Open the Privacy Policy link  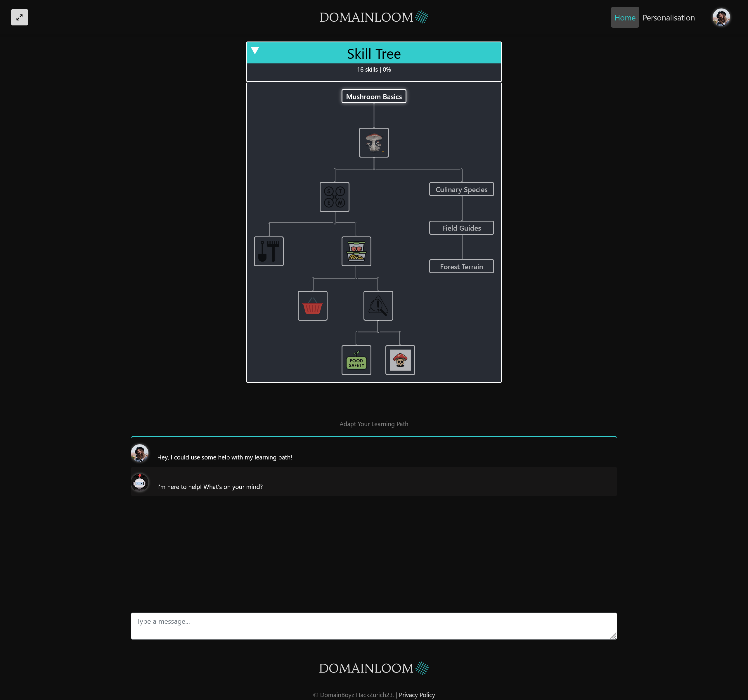pyautogui.click(x=417, y=695)
